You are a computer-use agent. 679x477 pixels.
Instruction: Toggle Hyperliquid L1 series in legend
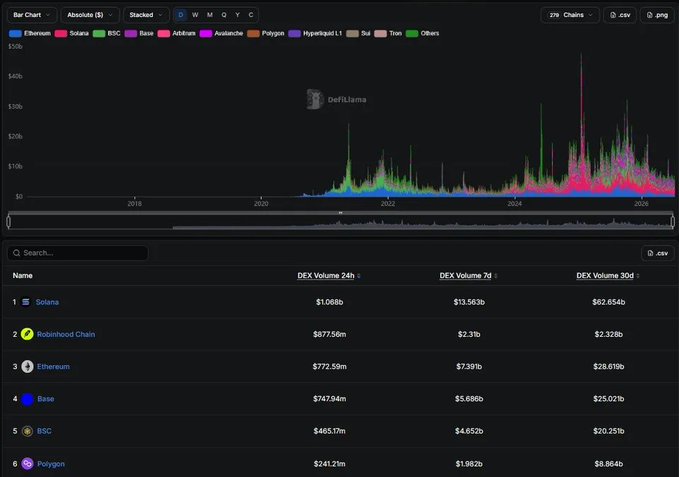click(x=315, y=33)
